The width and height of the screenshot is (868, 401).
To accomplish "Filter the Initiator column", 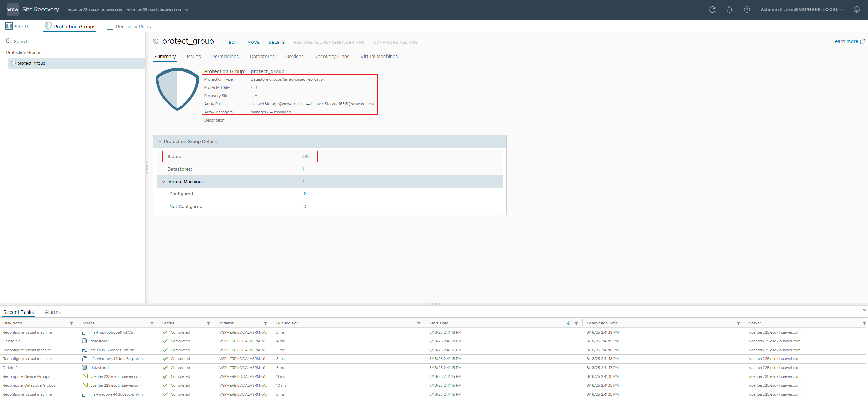I will [266, 323].
